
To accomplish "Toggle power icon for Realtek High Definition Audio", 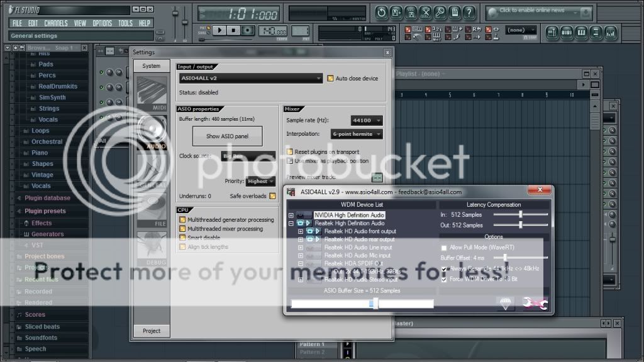I will coord(300,223).
